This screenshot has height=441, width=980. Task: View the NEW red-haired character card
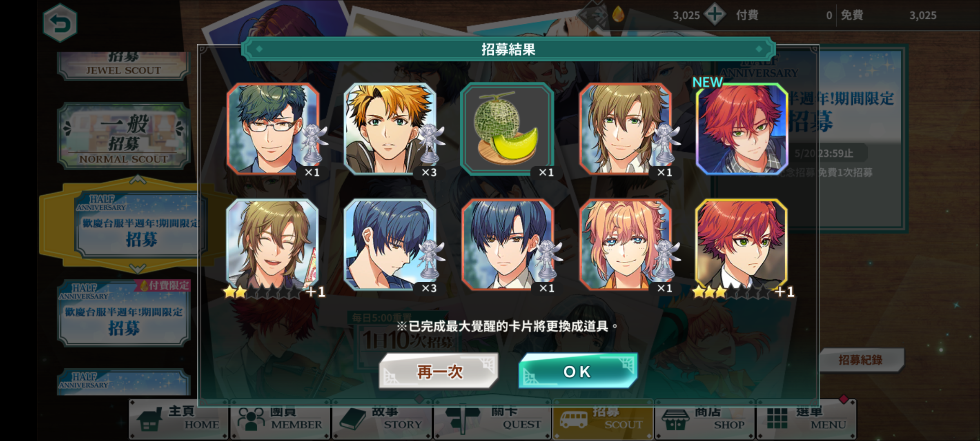click(x=742, y=129)
